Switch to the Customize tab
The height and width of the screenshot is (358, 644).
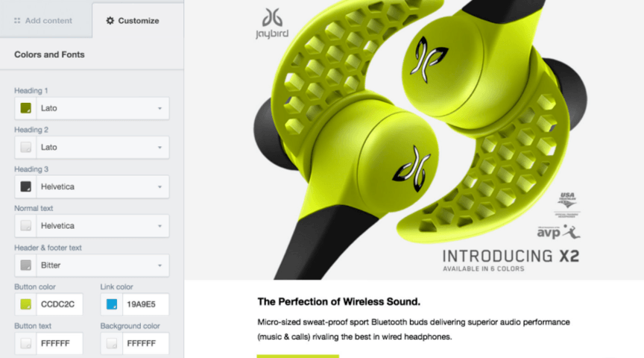(x=138, y=21)
